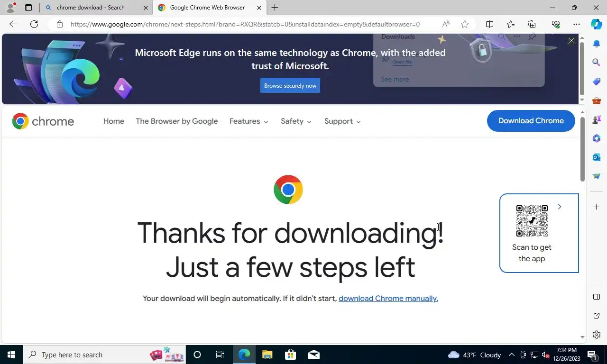The width and height of the screenshot is (607, 364).
Task: Click download Chrome manually link
Action: 388,299
